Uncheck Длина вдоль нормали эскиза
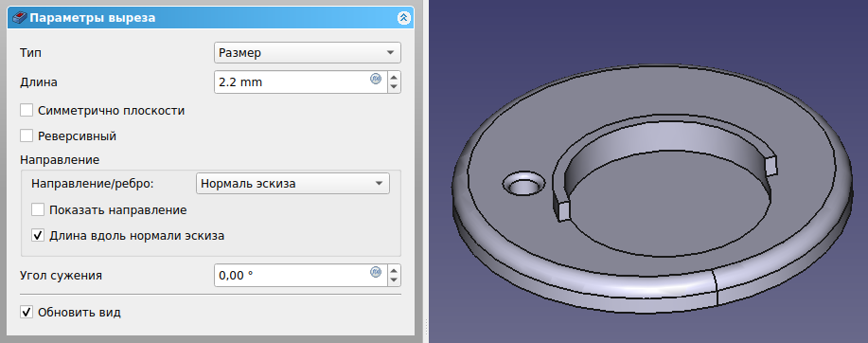The height and width of the screenshot is (343, 868). (x=38, y=236)
